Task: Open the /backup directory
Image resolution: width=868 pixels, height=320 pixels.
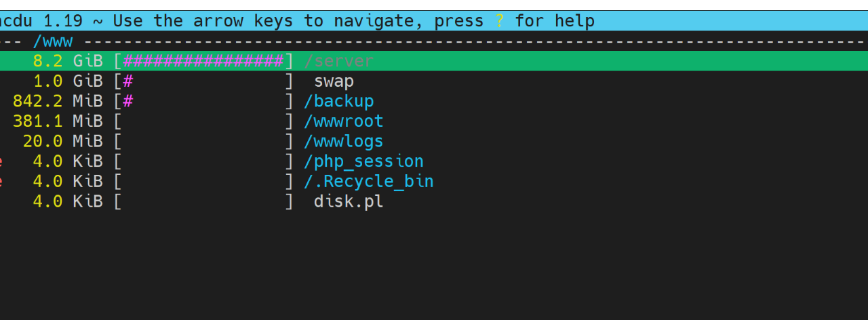Action: tap(339, 102)
